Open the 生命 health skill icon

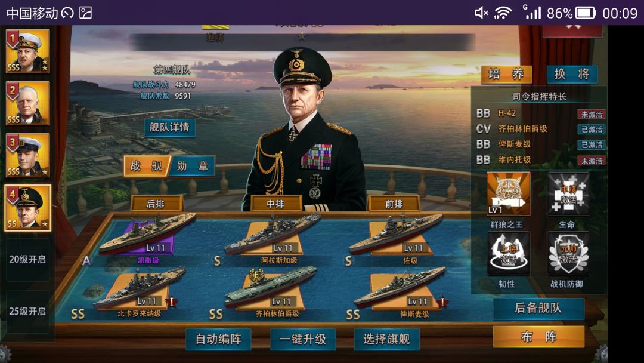click(568, 194)
